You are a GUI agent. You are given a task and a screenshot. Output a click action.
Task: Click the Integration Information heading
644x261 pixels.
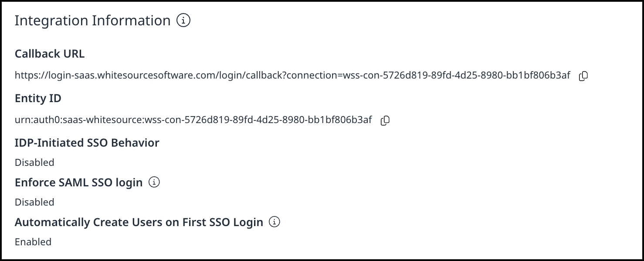pyautogui.click(x=92, y=21)
